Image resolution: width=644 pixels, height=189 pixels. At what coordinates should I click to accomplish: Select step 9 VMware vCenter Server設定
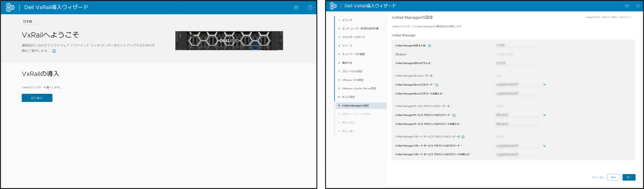pos(359,88)
